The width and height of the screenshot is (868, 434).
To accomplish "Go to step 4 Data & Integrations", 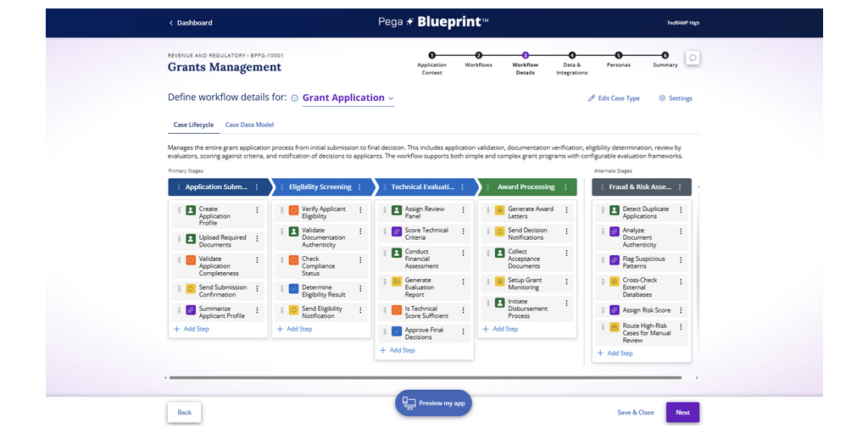I will pos(572,64).
